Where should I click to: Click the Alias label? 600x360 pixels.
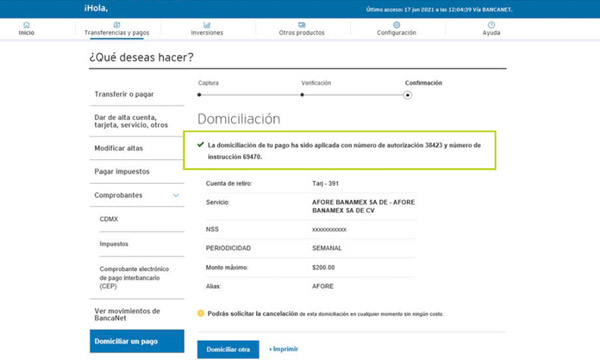213,286
